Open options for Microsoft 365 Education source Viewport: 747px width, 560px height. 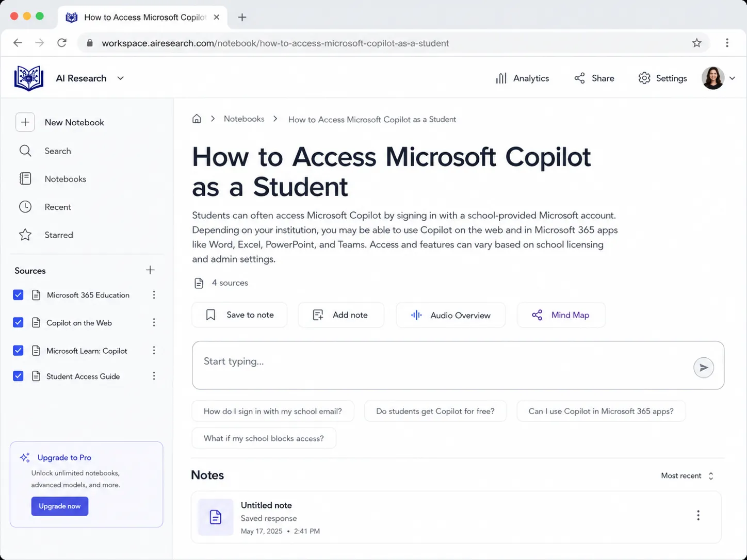pos(154,295)
